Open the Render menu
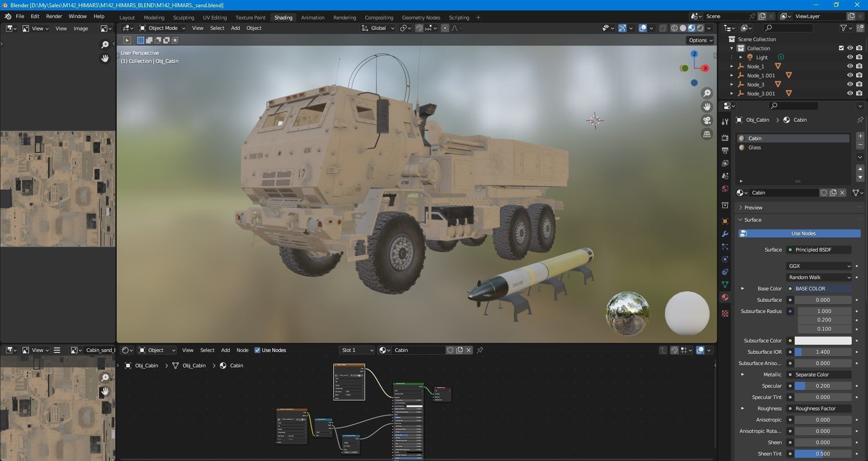868x461 pixels. tap(54, 16)
